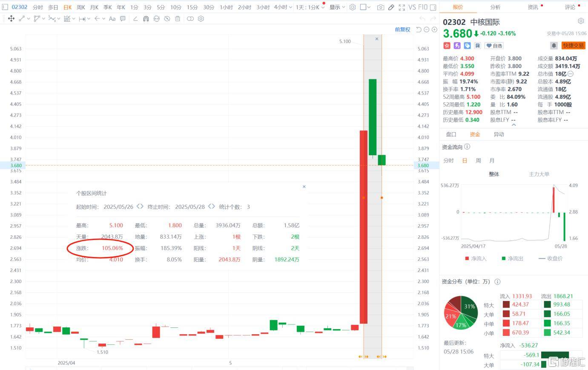Switch to 分时 intraday chart

click(x=37, y=7)
